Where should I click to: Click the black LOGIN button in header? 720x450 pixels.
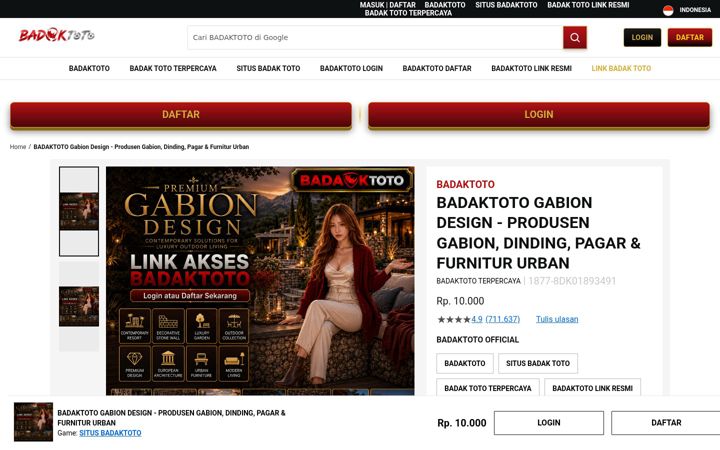pos(642,38)
